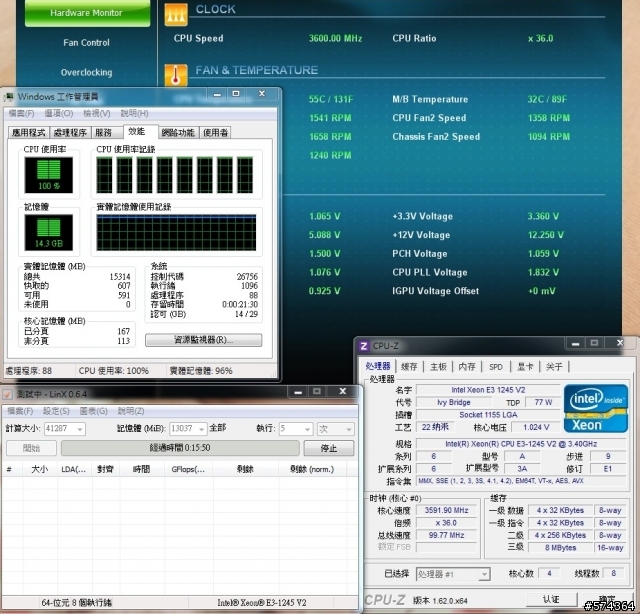Open the 記憶體 (MiB) 13037 dropdown in LinX
Image resolution: width=640 pixels, height=614 pixels.
point(188,429)
